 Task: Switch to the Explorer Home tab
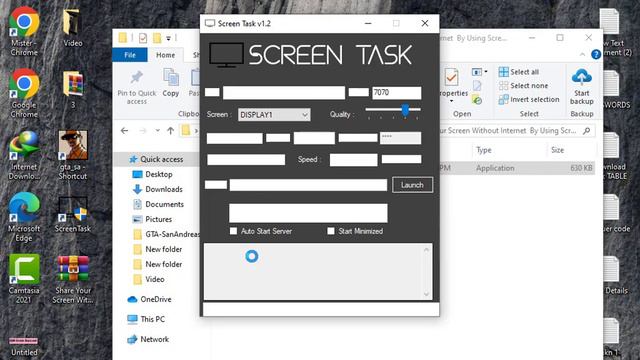coord(165,55)
